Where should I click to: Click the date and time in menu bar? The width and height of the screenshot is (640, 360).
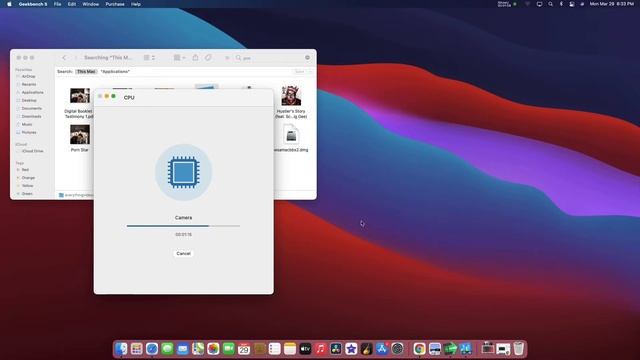pyautogui.click(x=611, y=4)
